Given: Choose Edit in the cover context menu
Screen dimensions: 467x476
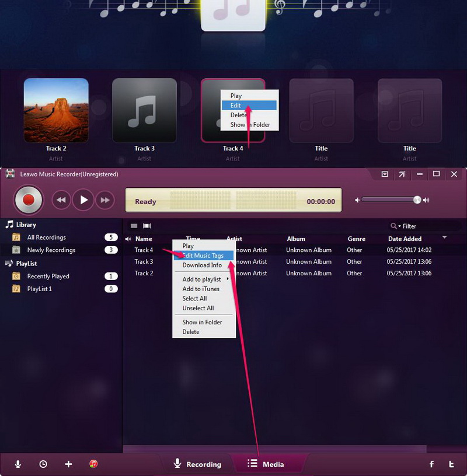Looking at the screenshot, I should click(249, 106).
